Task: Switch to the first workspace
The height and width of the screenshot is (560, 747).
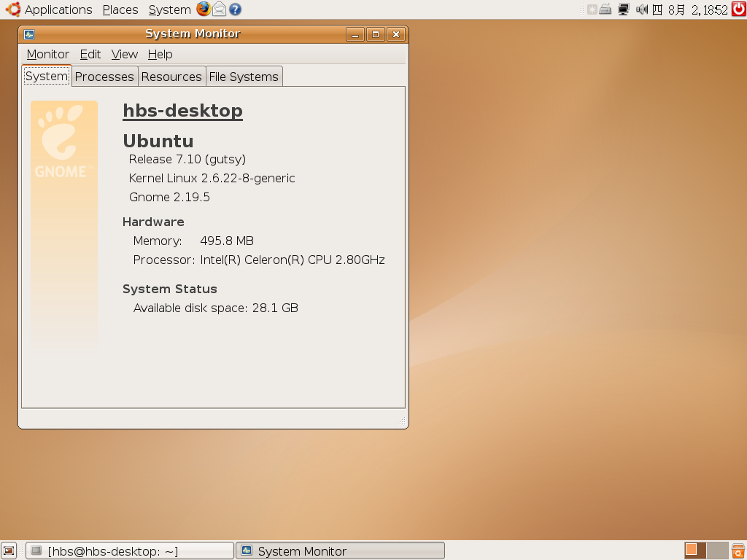Action: [x=695, y=551]
